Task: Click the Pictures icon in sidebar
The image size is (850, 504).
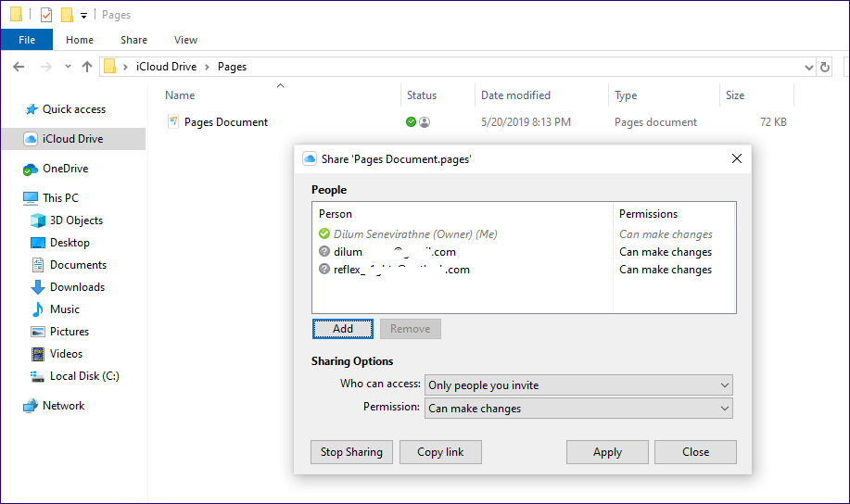Action: coord(38,332)
